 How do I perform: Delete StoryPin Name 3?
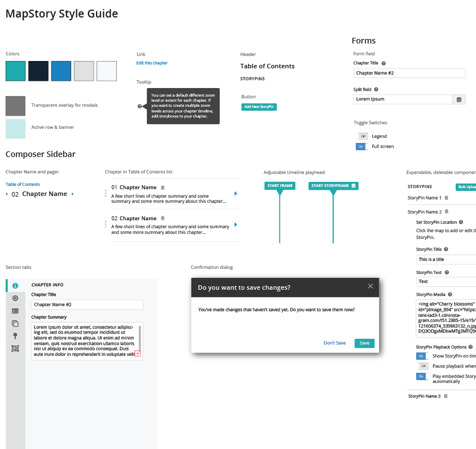coord(446,396)
